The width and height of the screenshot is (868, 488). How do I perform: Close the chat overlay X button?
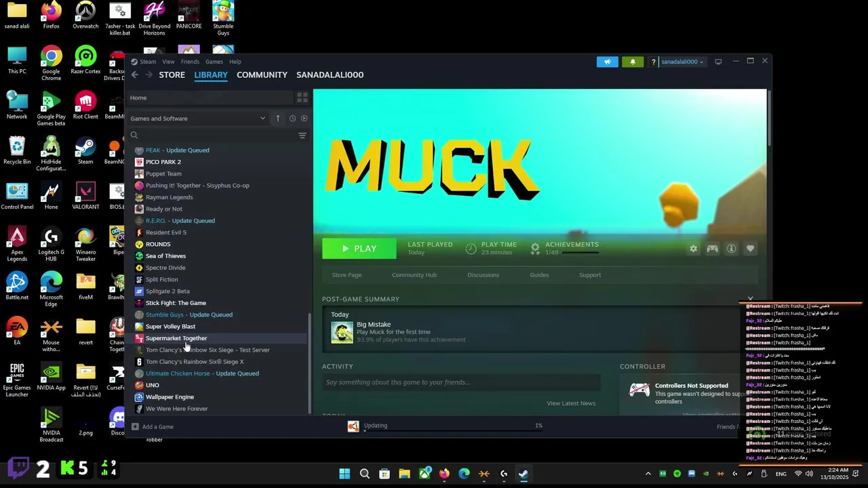point(750,298)
